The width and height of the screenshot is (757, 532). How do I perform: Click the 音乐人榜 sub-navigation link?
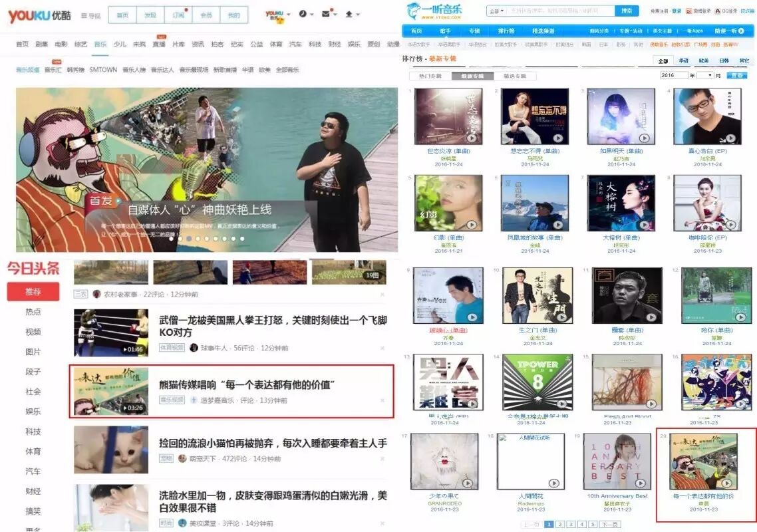(134, 70)
